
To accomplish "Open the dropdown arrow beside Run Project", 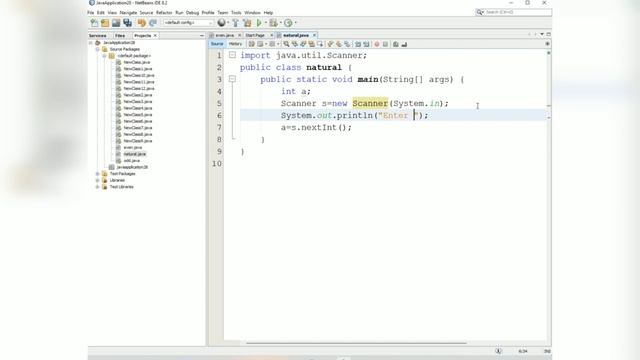I will point(266,23).
